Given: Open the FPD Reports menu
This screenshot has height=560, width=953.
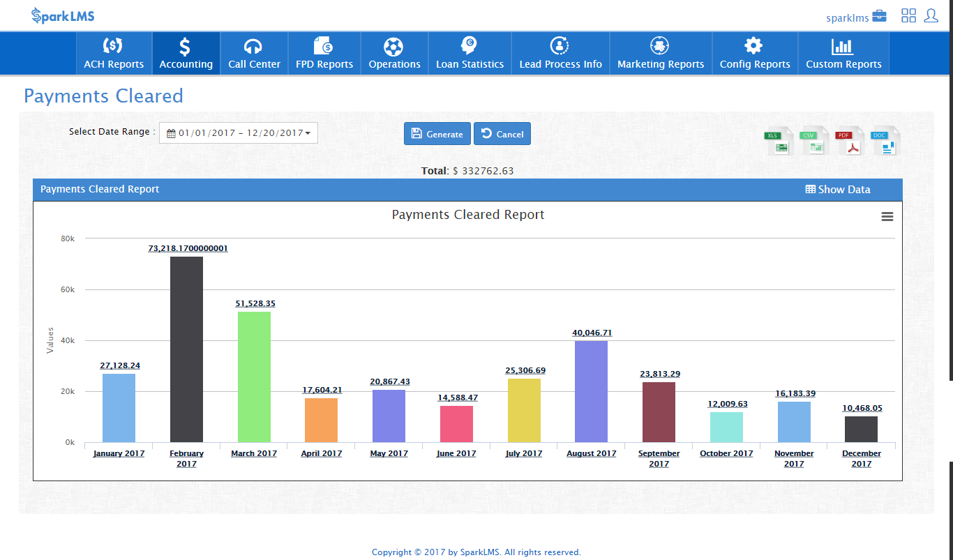Looking at the screenshot, I should coord(324,53).
